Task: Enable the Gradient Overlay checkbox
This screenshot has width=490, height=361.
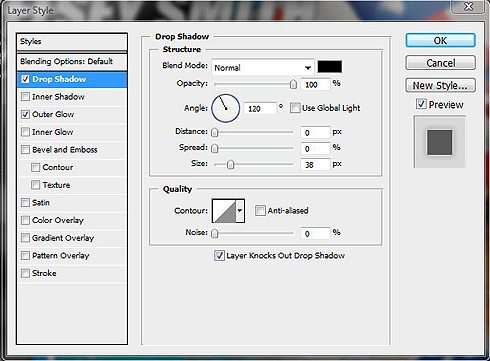Action: coord(25,238)
